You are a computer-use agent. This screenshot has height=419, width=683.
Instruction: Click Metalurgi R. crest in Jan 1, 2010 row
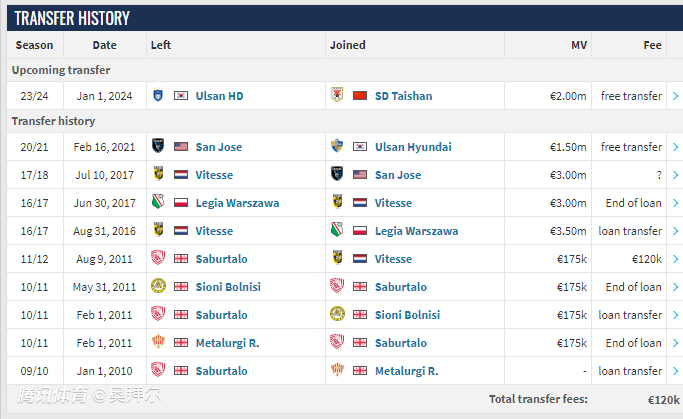pyautogui.click(x=337, y=370)
